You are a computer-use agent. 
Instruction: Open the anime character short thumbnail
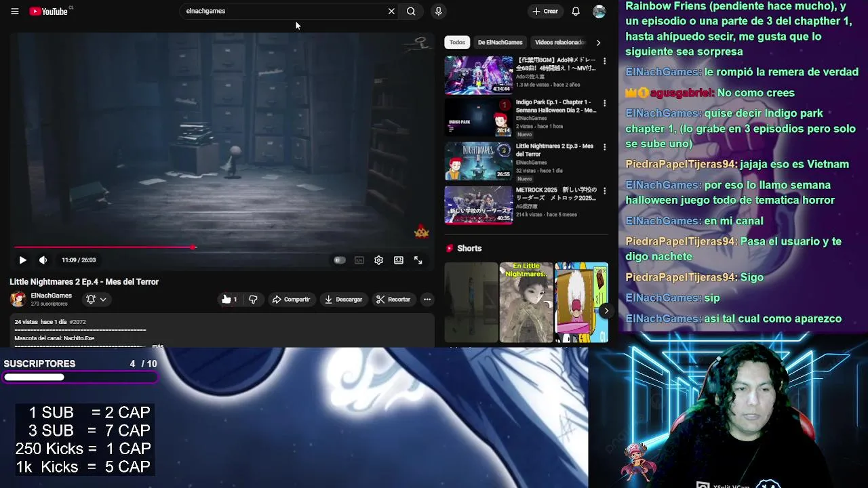pos(581,302)
